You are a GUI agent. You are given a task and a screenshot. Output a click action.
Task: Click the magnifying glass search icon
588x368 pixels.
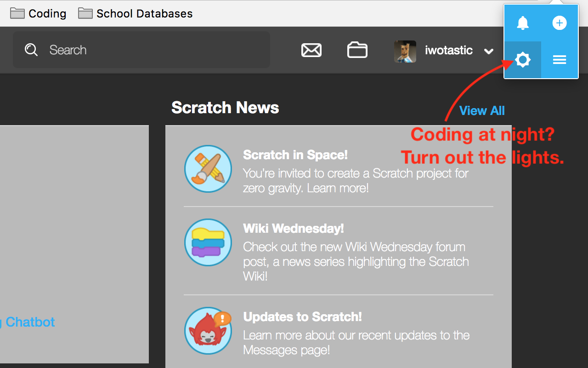pyautogui.click(x=31, y=50)
